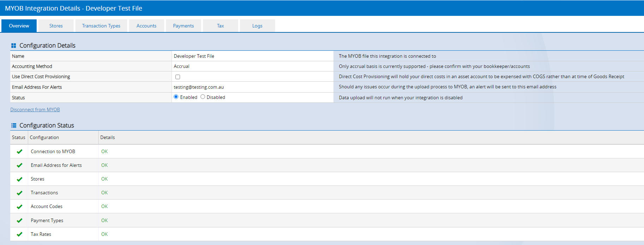The image size is (644, 245).
Task: Click the Disconnect from MYOB link
Action: 35,109
